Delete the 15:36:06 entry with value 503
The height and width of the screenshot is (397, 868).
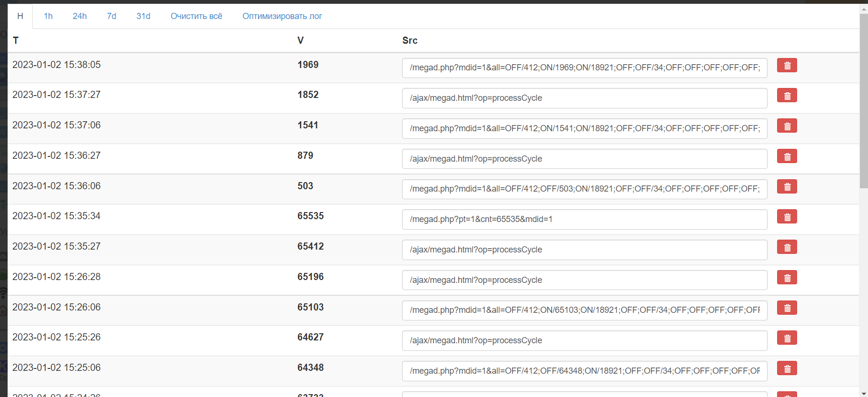point(787,187)
